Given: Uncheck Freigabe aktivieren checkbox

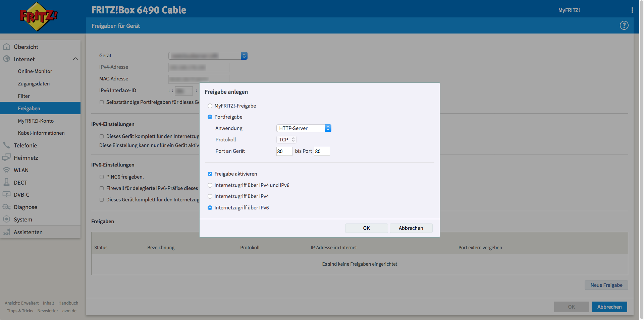Looking at the screenshot, I should click(210, 174).
